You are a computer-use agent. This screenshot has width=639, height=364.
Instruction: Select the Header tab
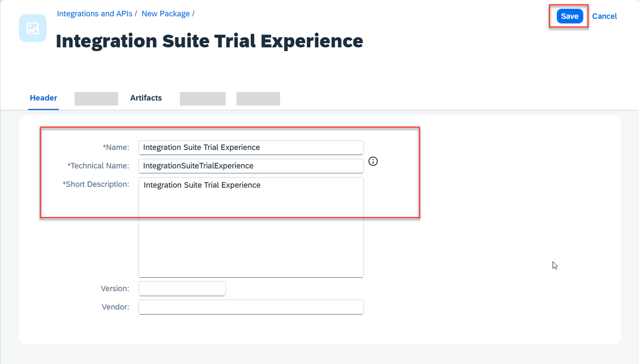(43, 98)
